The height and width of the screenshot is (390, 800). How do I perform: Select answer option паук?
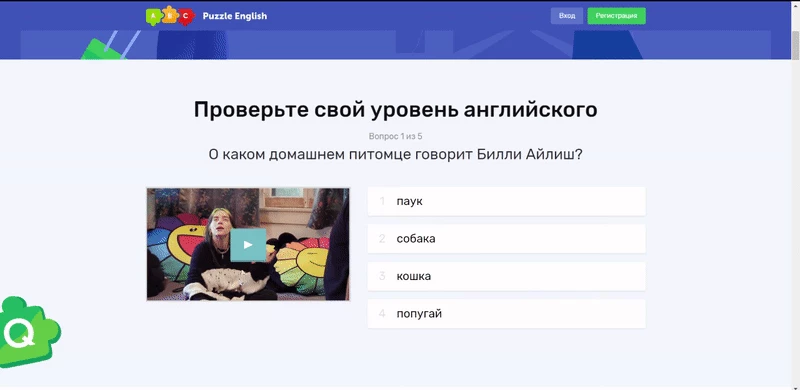click(x=506, y=201)
